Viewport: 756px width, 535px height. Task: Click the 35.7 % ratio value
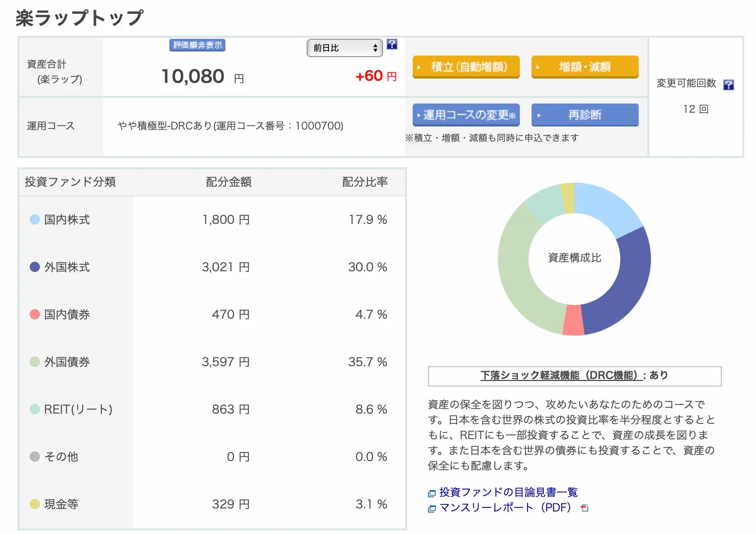pos(368,362)
